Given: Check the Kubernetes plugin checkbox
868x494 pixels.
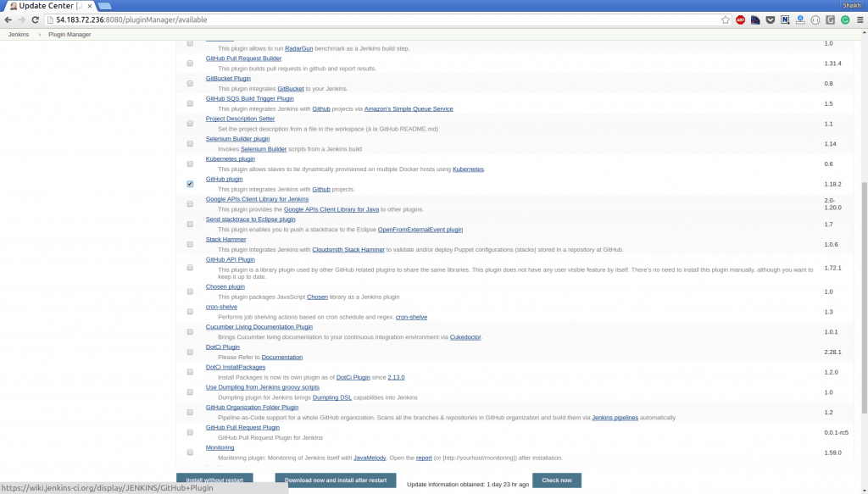Looking at the screenshot, I should 190,163.
